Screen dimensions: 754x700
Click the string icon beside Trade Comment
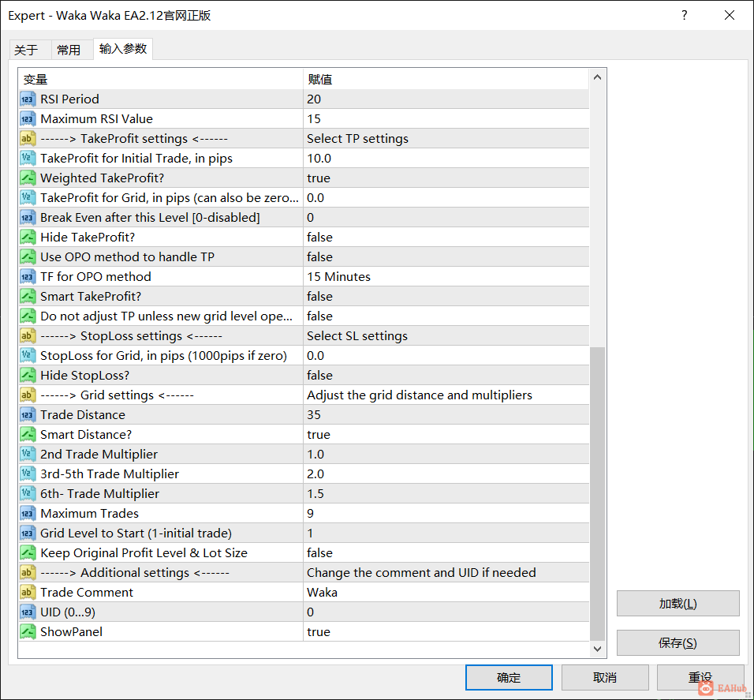coord(28,592)
